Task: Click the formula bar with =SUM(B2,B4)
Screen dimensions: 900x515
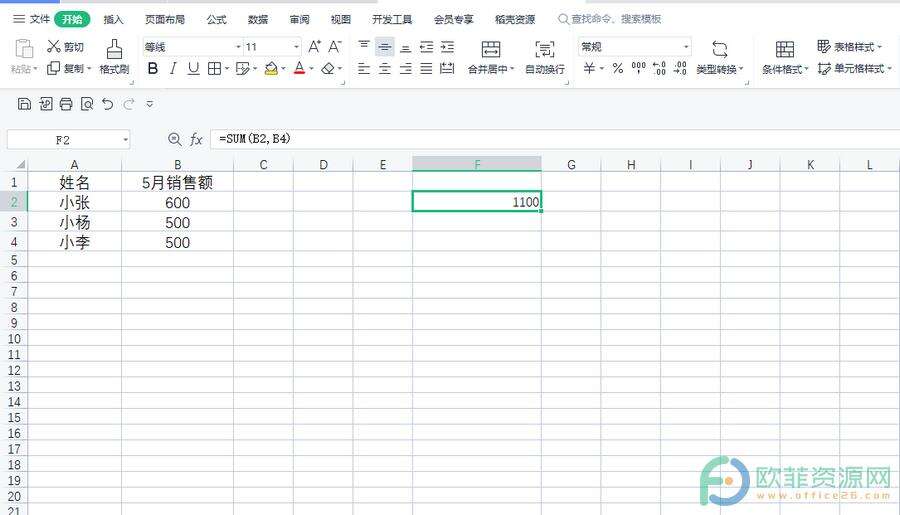Action: (x=555, y=139)
